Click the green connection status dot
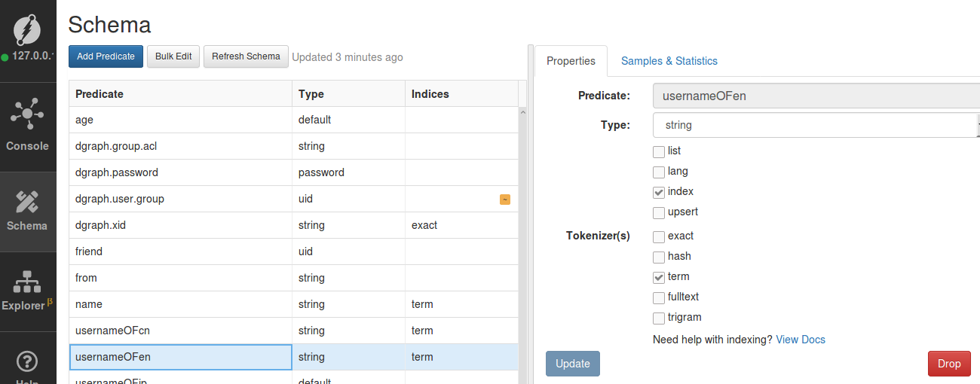Screen dimensions: 980x384 coord(5,56)
